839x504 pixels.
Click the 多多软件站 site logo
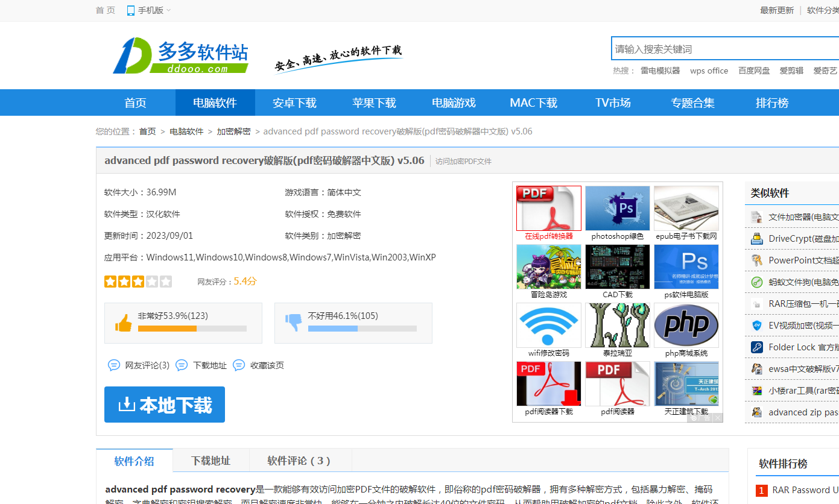pyautogui.click(x=181, y=55)
